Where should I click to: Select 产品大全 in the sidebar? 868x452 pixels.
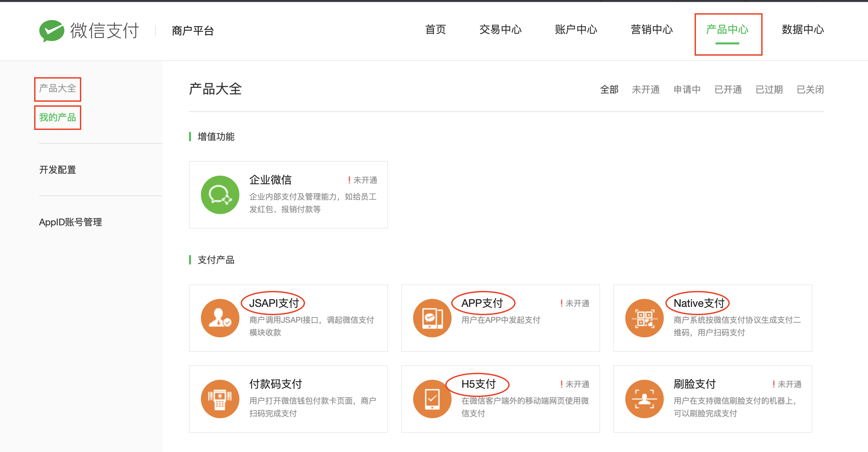coord(58,88)
